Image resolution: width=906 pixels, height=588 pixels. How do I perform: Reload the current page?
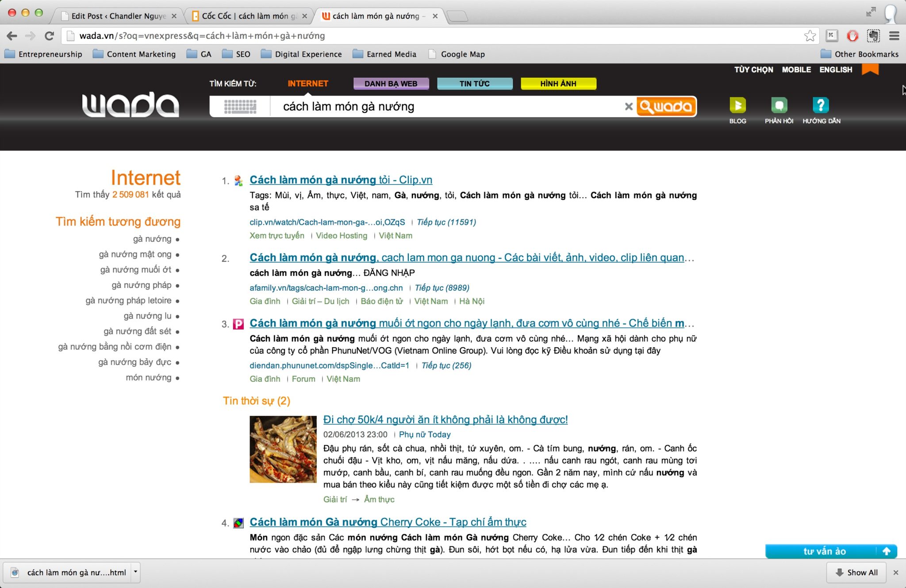(x=49, y=36)
